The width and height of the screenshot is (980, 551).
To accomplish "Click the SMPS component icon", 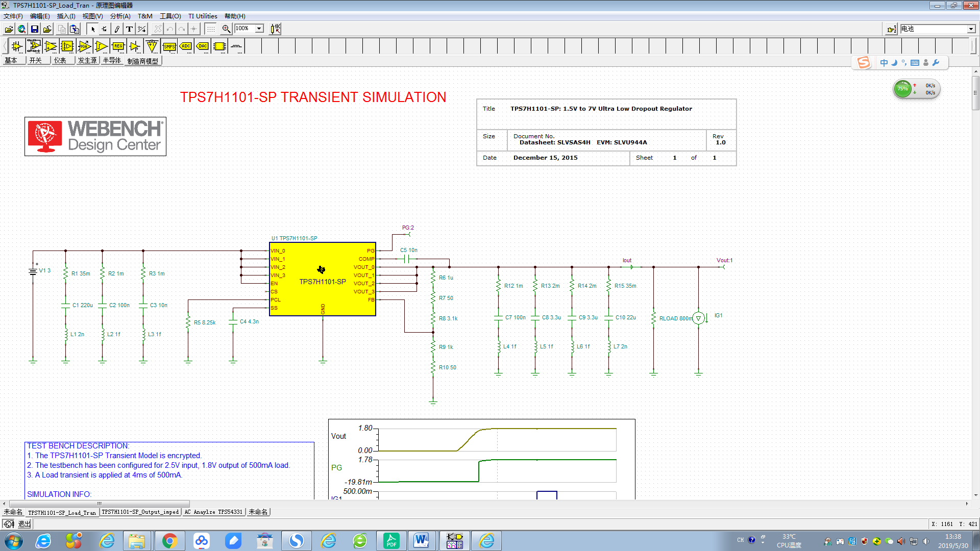I will click(x=169, y=46).
